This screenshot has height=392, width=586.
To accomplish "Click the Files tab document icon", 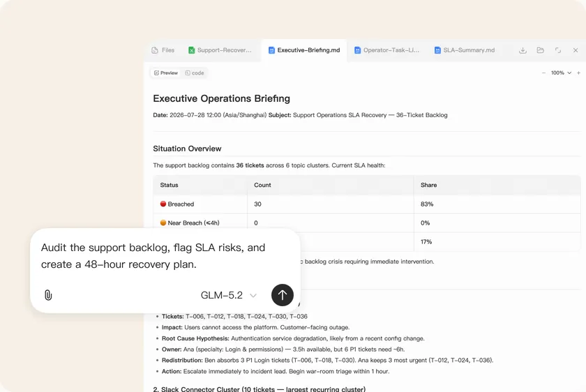I will (155, 50).
